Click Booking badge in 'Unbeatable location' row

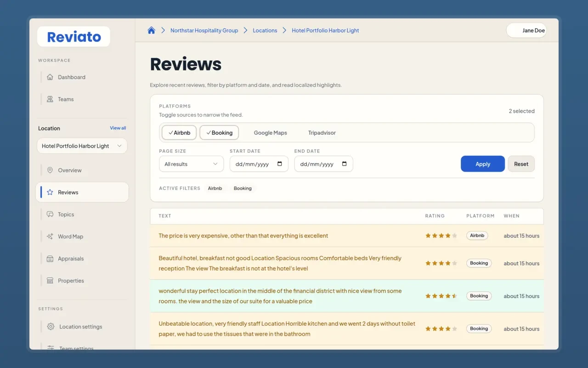point(479,328)
